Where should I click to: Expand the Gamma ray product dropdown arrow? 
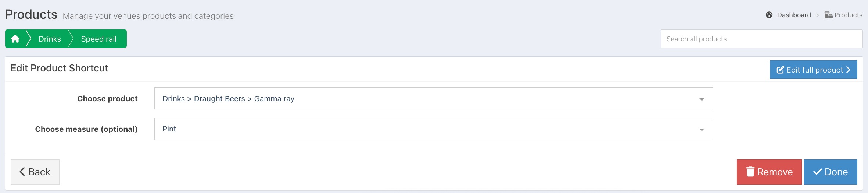[x=702, y=99]
